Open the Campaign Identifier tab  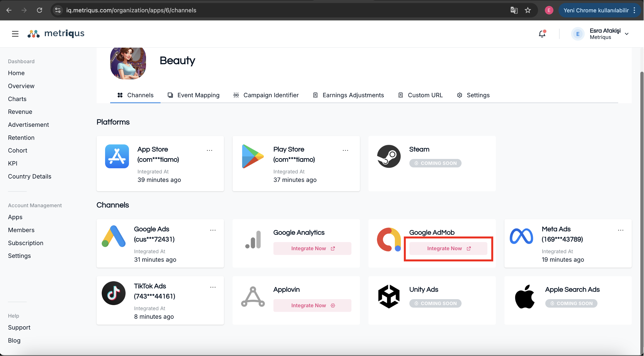tap(266, 95)
